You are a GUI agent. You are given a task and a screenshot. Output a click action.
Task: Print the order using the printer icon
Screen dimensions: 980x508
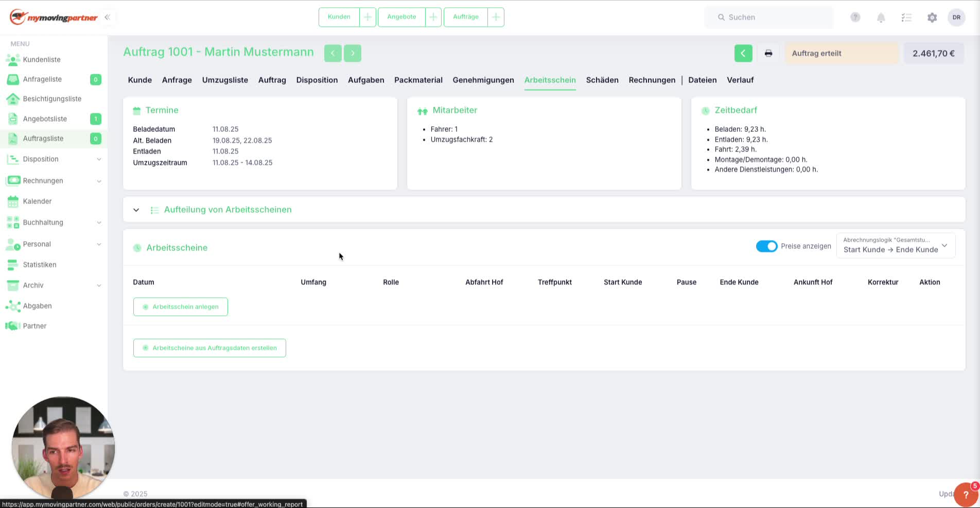[x=768, y=53]
